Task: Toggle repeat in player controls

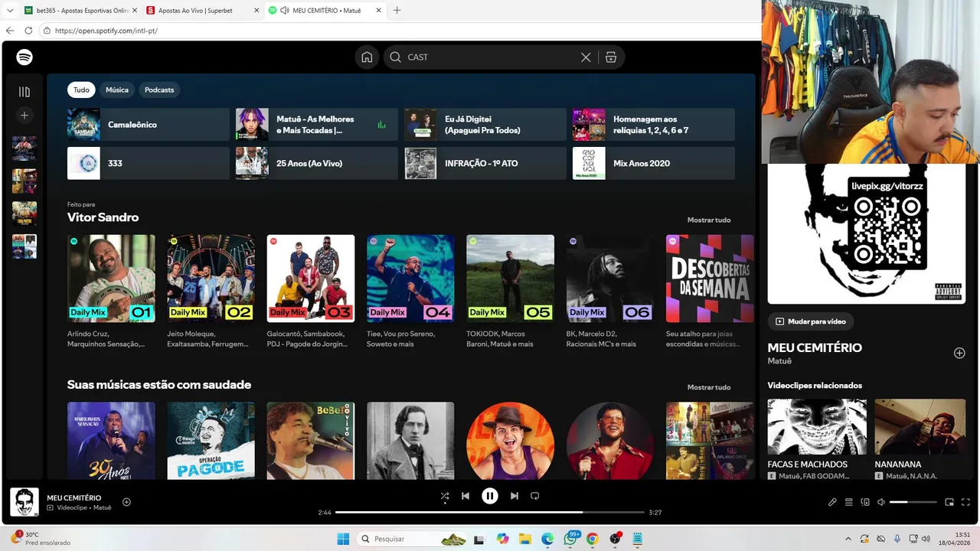Action: [535, 496]
